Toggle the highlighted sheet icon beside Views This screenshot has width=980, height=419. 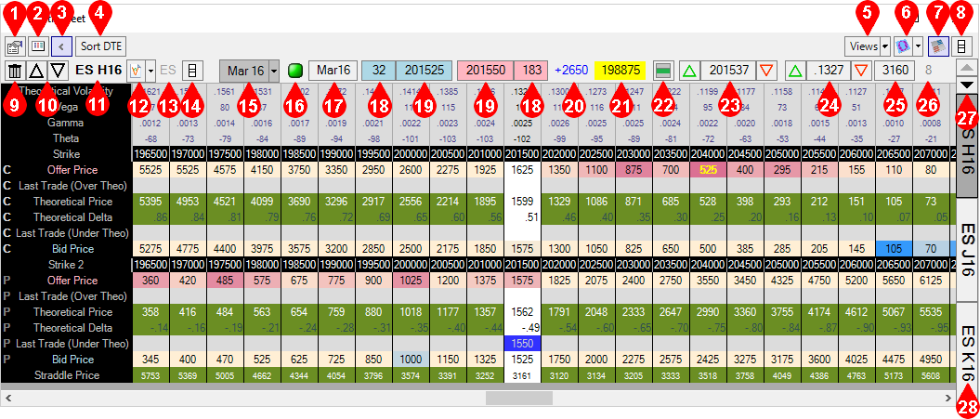(937, 46)
